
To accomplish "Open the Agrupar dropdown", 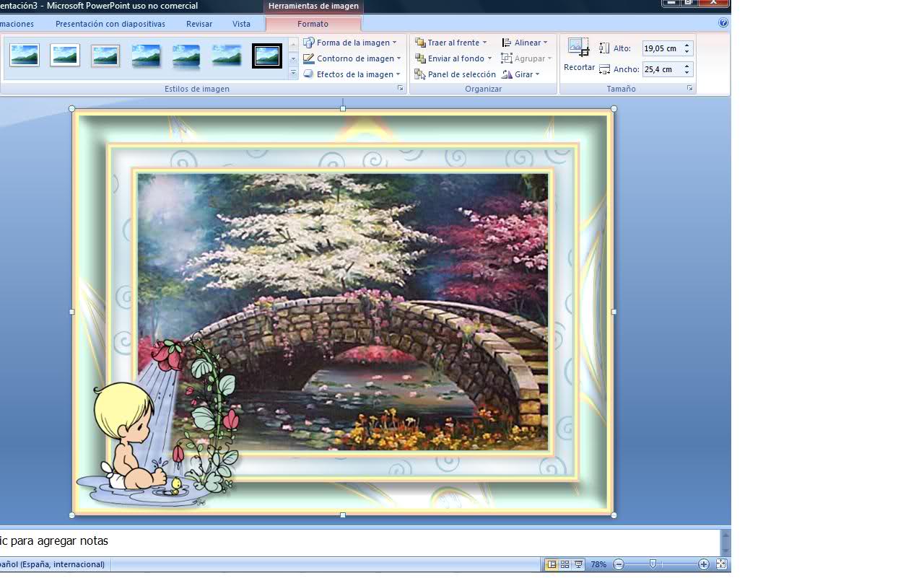I will tap(527, 58).
